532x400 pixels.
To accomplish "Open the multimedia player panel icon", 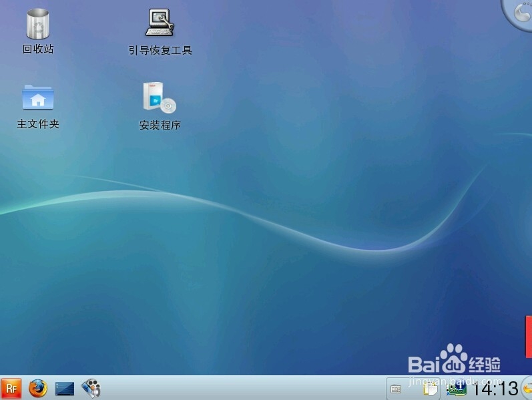I will click(x=91, y=388).
